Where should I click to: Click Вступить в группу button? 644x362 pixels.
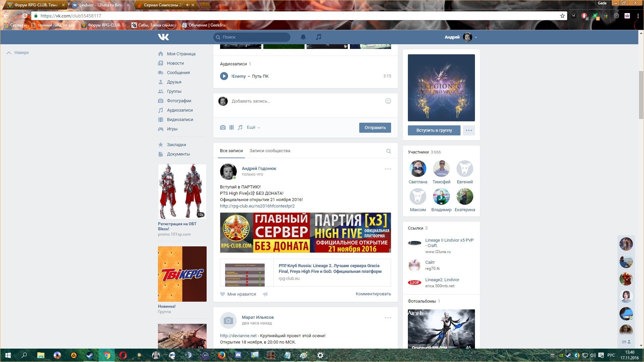pyautogui.click(x=434, y=130)
